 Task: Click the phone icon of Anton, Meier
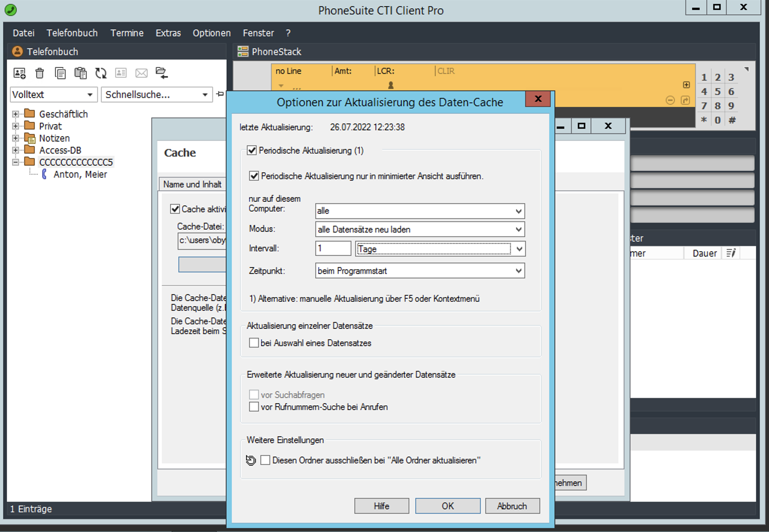(x=44, y=174)
